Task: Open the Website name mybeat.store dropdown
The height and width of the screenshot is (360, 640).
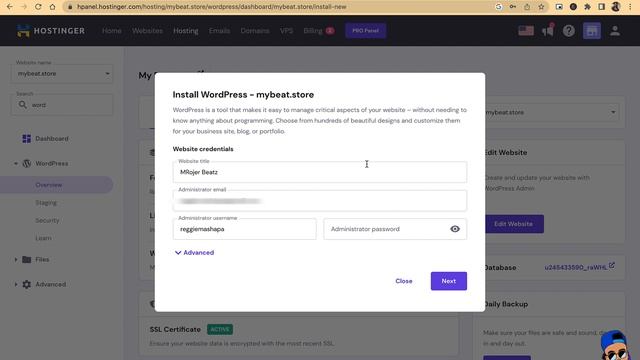Action: click(x=62, y=74)
